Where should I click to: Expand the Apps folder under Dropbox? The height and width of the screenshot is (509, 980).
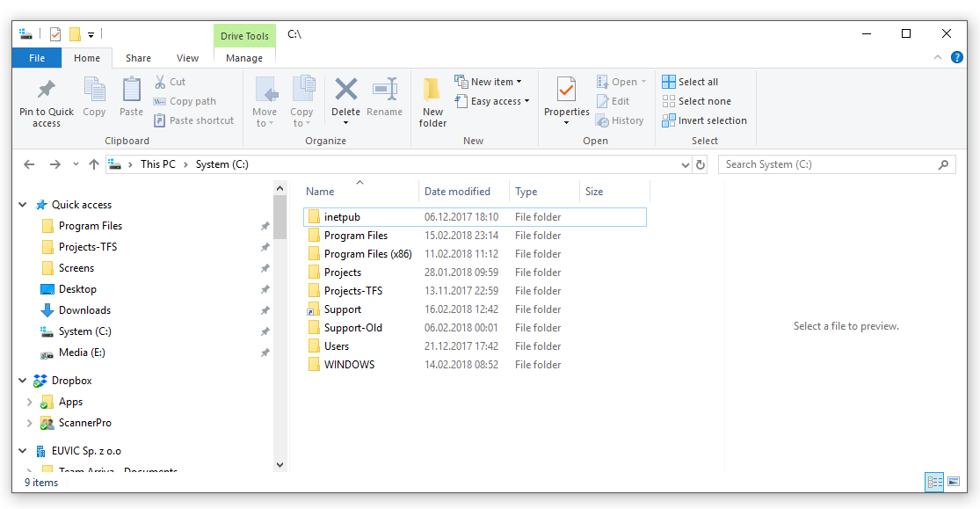tap(30, 402)
